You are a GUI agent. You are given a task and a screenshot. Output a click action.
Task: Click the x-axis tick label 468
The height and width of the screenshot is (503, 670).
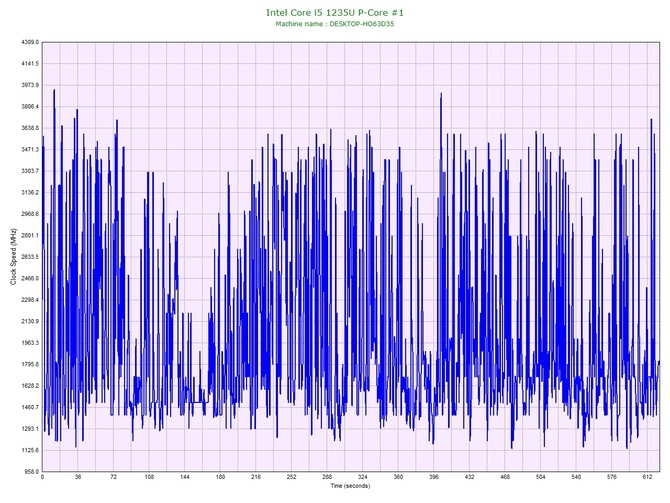tap(505, 477)
